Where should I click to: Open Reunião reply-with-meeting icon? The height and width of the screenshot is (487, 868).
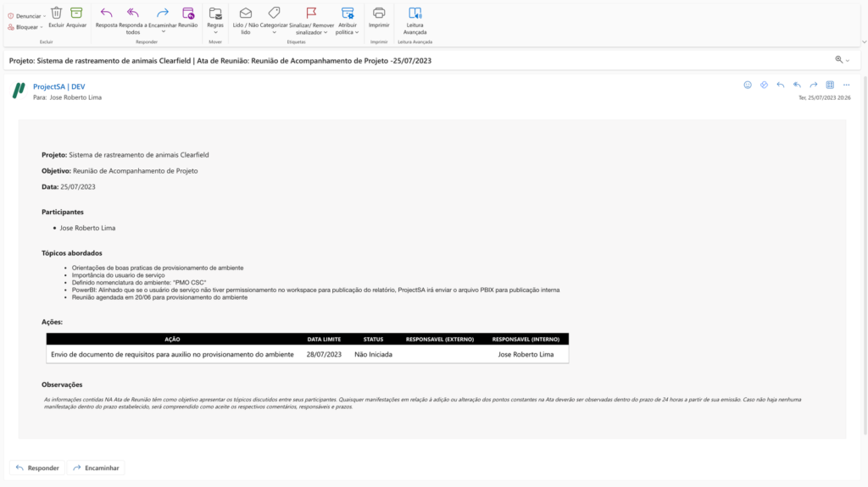click(x=188, y=13)
